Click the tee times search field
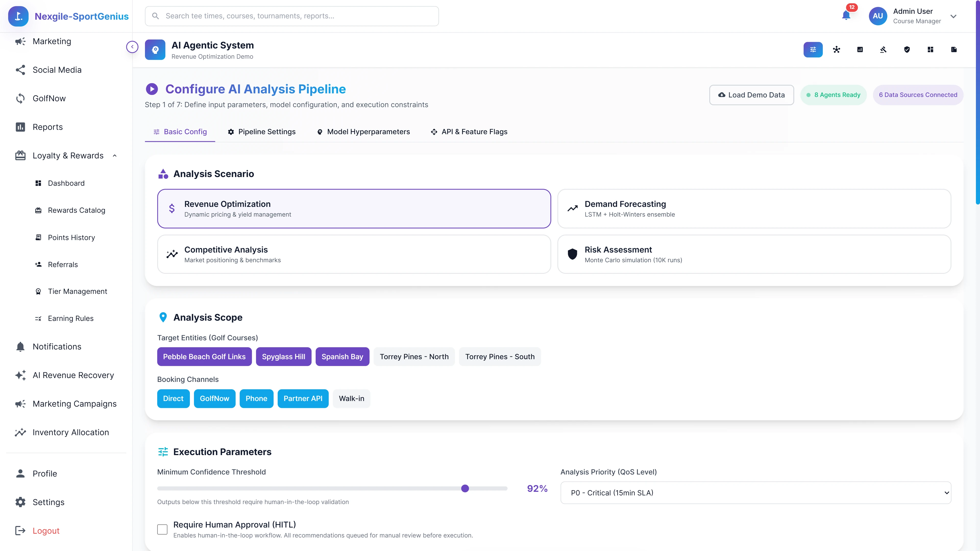 pos(292,16)
